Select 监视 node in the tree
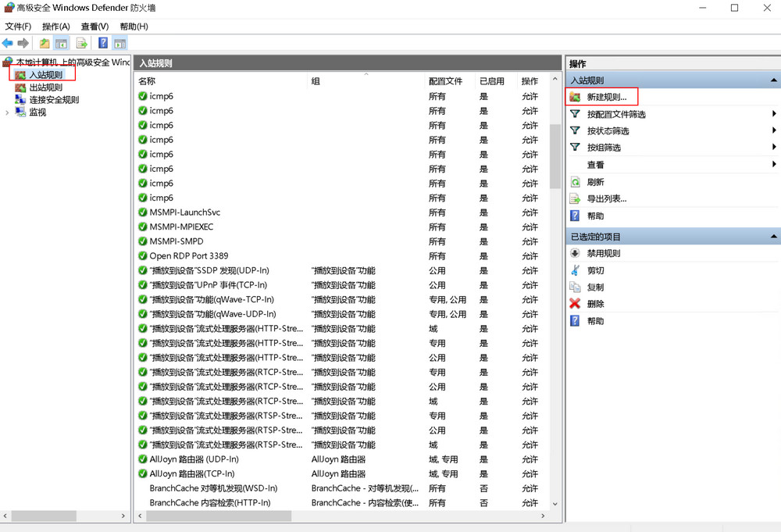This screenshot has height=532, width=781. (x=37, y=112)
